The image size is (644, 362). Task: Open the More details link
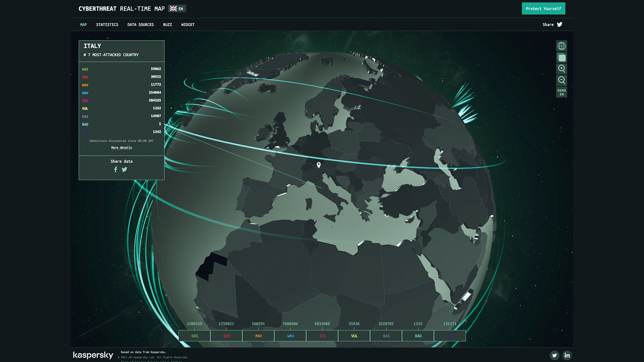121,147
